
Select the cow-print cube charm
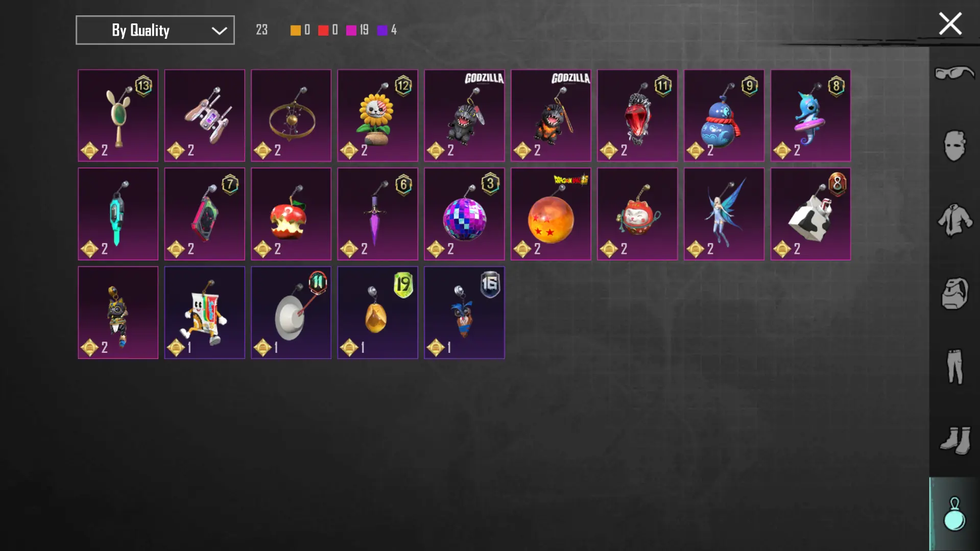(x=810, y=214)
